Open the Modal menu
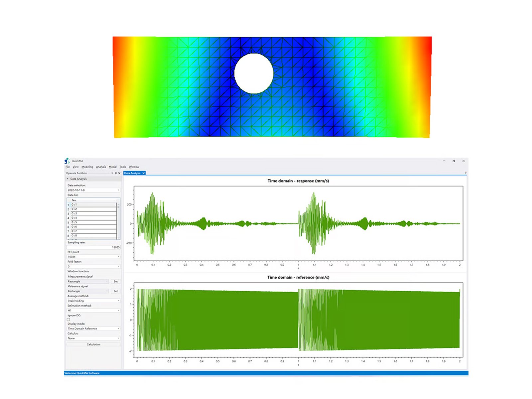Image resolution: width=532 pixels, height=399 pixels. [x=112, y=167]
